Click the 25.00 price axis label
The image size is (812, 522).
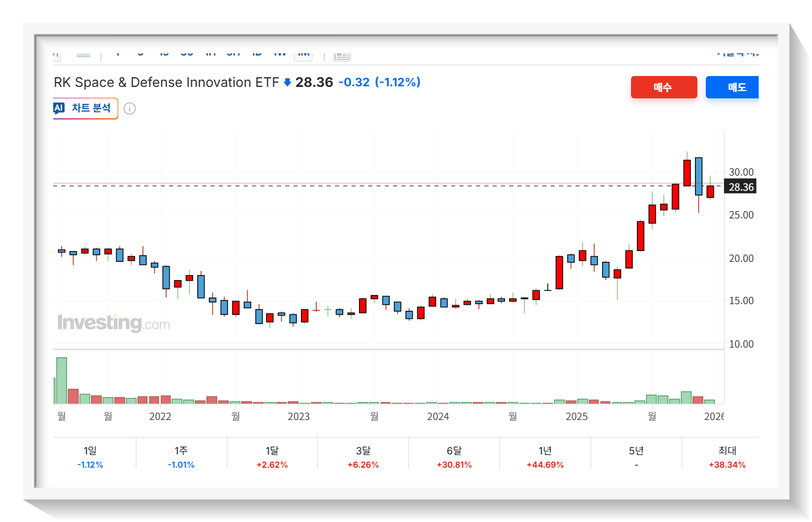point(741,215)
